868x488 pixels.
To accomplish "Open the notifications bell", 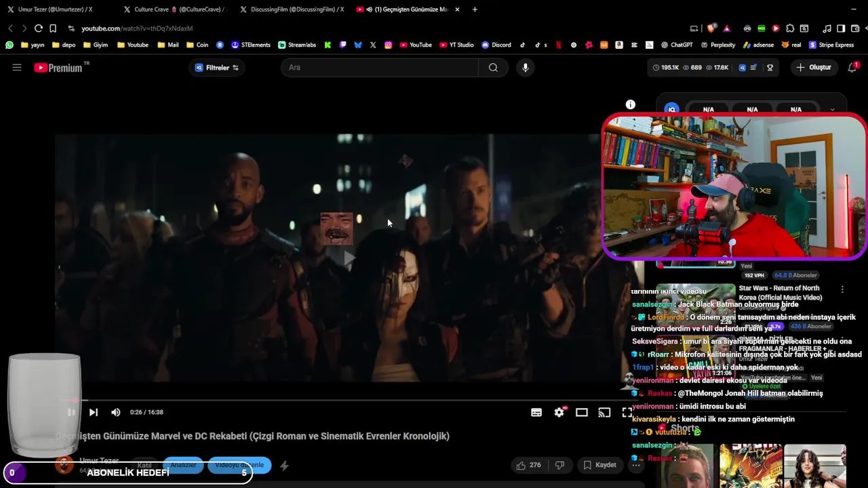I will click(x=852, y=67).
